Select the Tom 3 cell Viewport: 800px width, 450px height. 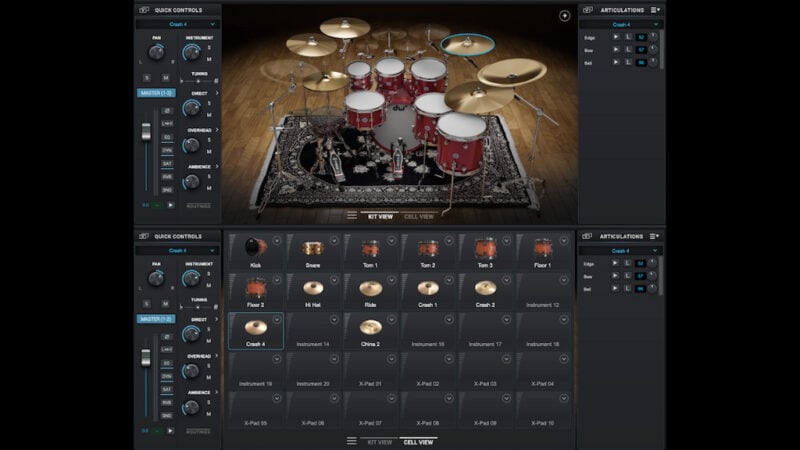coord(485,252)
